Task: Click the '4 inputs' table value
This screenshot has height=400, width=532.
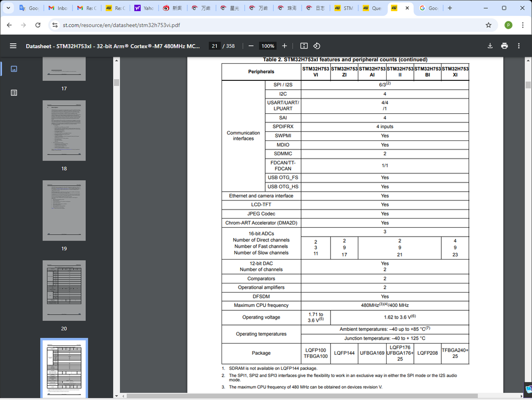Action: [x=384, y=127]
